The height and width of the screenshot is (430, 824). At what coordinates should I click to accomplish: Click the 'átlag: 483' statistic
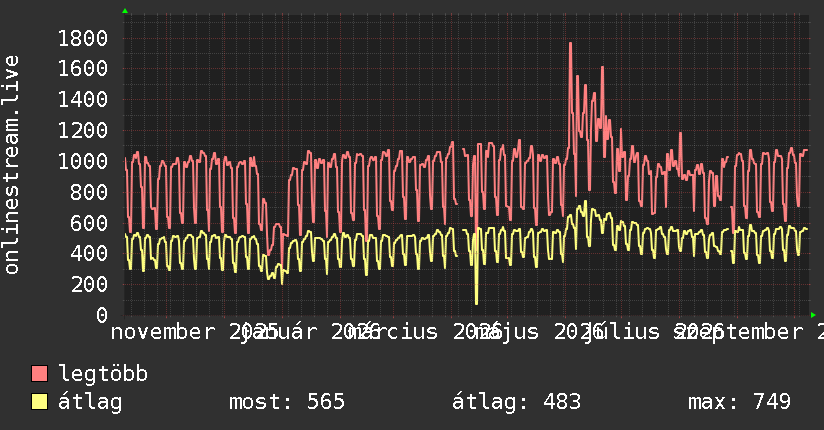coord(517,402)
